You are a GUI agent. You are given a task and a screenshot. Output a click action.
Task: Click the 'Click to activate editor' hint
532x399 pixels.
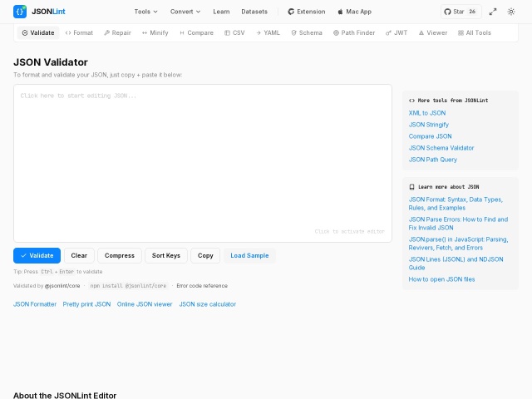349,231
